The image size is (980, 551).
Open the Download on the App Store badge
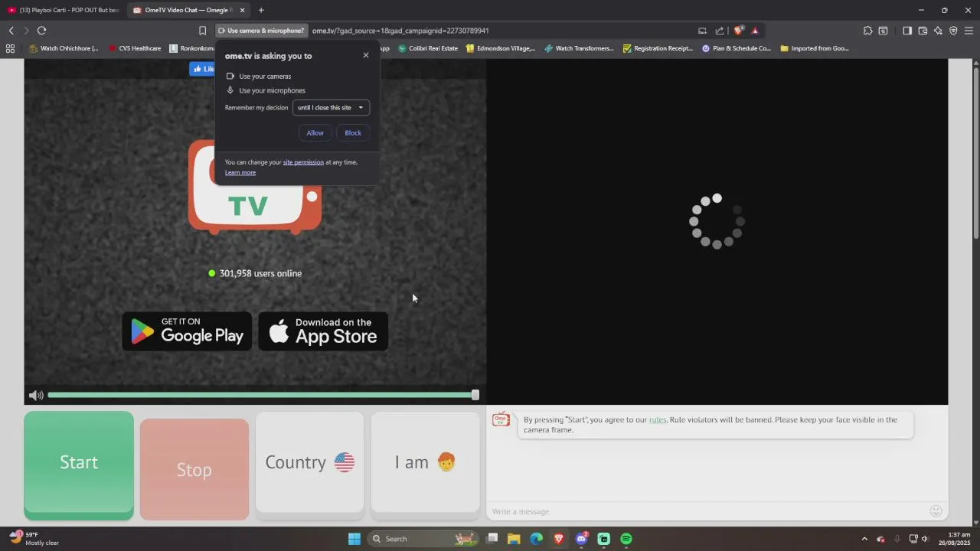point(323,331)
